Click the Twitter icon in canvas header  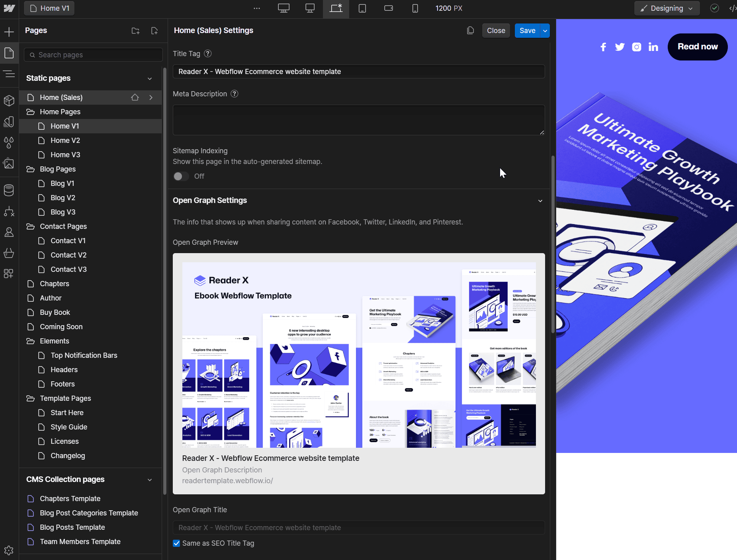(x=620, y=47)
